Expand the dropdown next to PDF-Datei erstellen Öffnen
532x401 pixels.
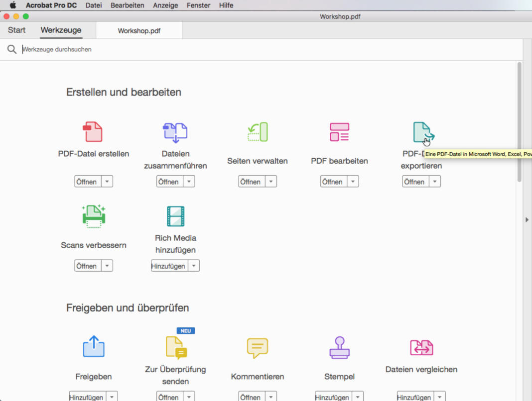coord(107,181)
